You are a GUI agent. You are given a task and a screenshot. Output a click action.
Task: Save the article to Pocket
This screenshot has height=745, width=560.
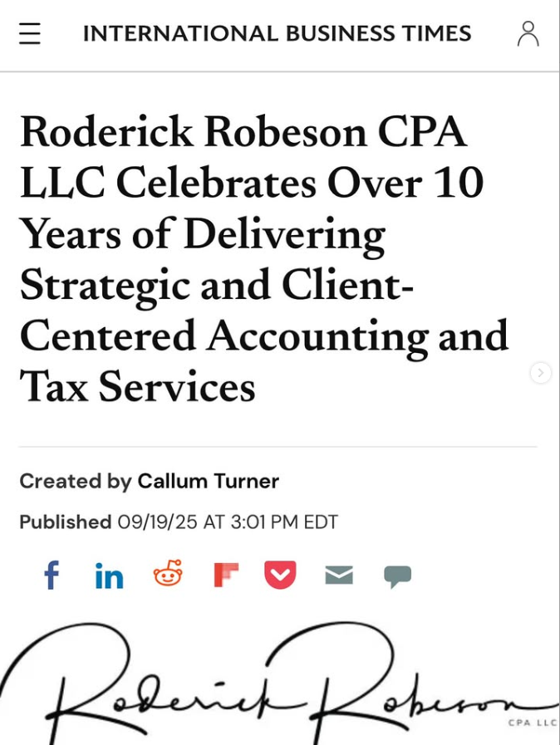[280, 575]
